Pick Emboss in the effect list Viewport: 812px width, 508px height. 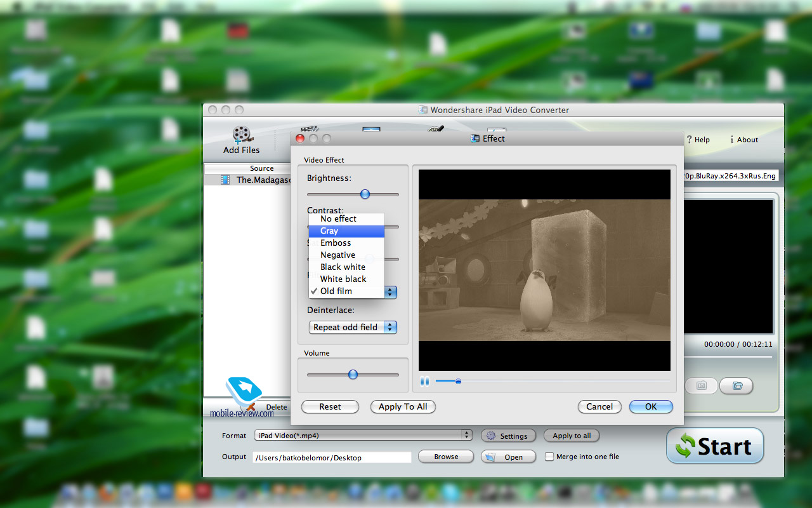[x=346, y=243]
